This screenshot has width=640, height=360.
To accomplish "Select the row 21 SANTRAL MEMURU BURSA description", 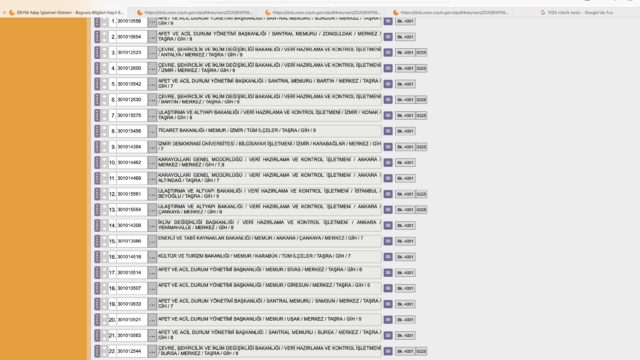I will click(269, 335).
